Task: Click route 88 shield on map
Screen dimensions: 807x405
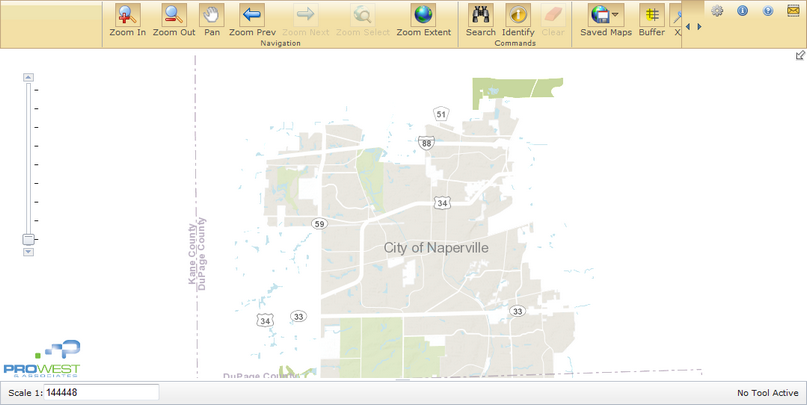Action: point(426,143)
